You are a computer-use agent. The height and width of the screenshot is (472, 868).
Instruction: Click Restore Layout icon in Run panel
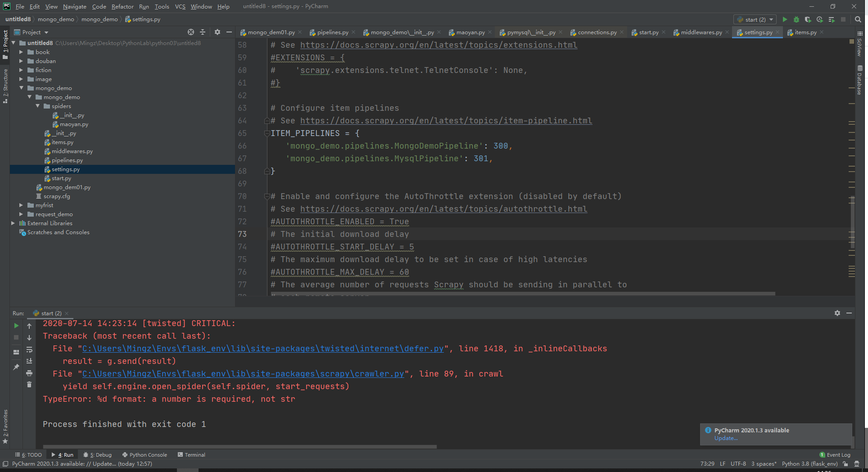point(16,352)
